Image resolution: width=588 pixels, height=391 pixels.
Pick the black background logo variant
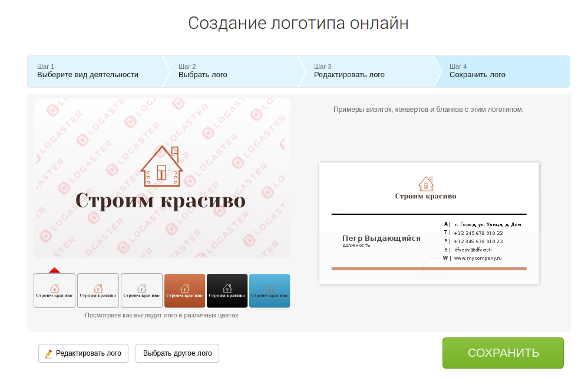coord(227,290)
